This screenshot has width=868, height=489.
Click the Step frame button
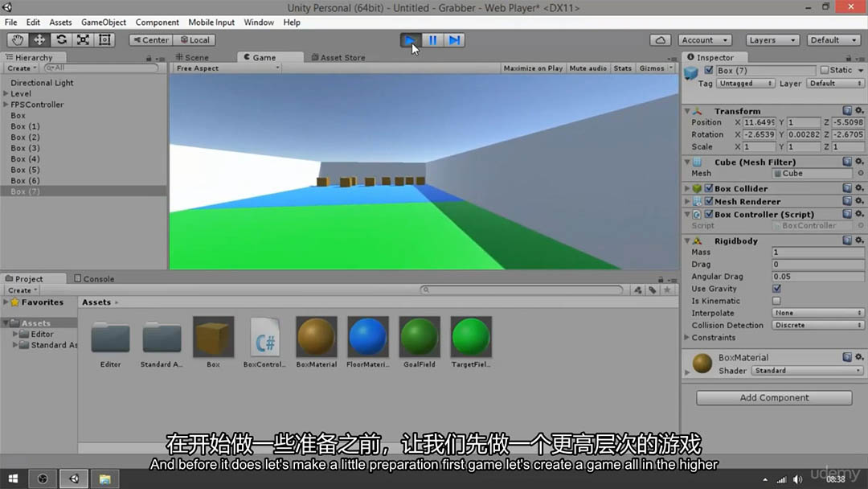coord(454,40)
